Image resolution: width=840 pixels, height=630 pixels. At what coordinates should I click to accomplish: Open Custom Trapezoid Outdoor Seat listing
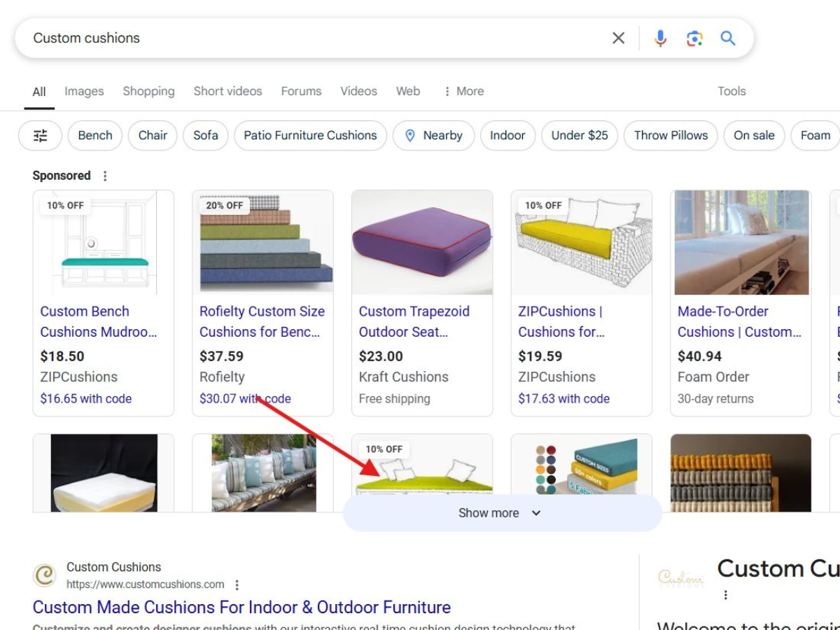click(x=414, y=321)
